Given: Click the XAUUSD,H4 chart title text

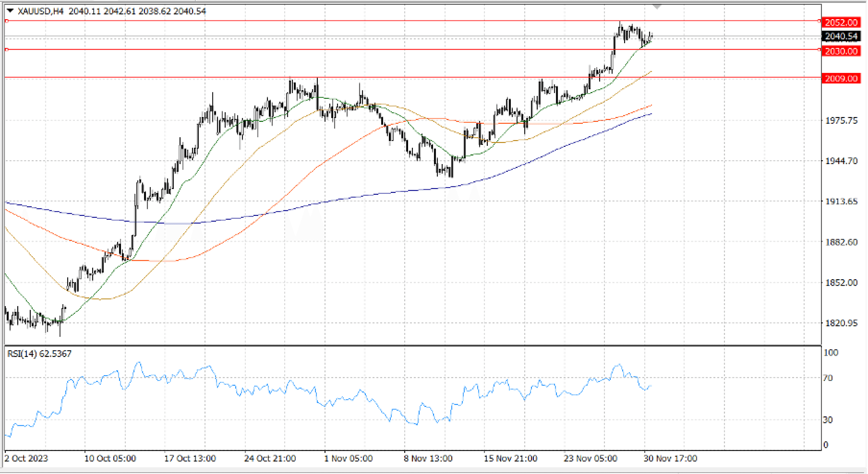Looking at the screenshot, I should click(x=40, y=11).
